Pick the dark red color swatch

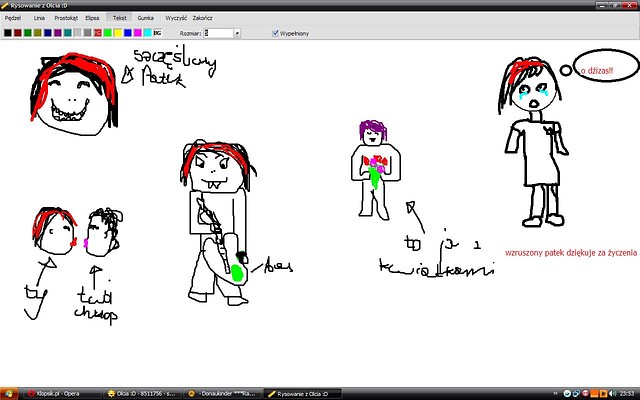click(x=18, y=33)
